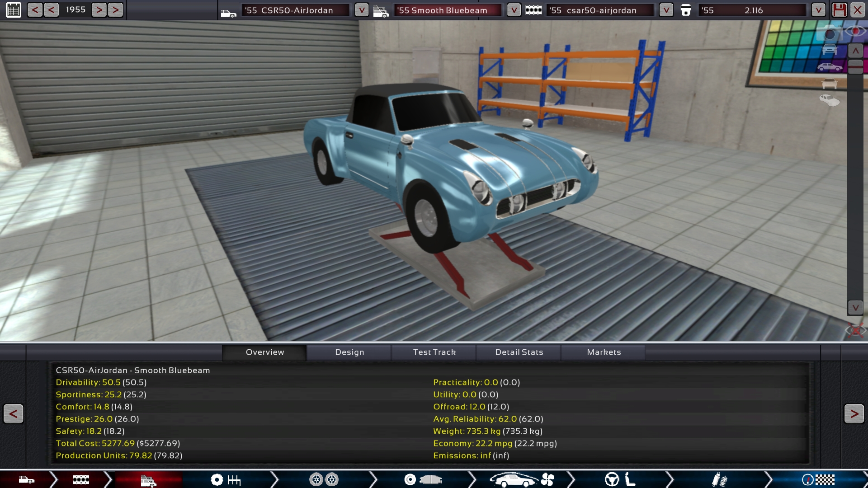The height and width of the screenshot is (488, 868).
Task: Click the screenshot camera icon
Action: point(830,34)
